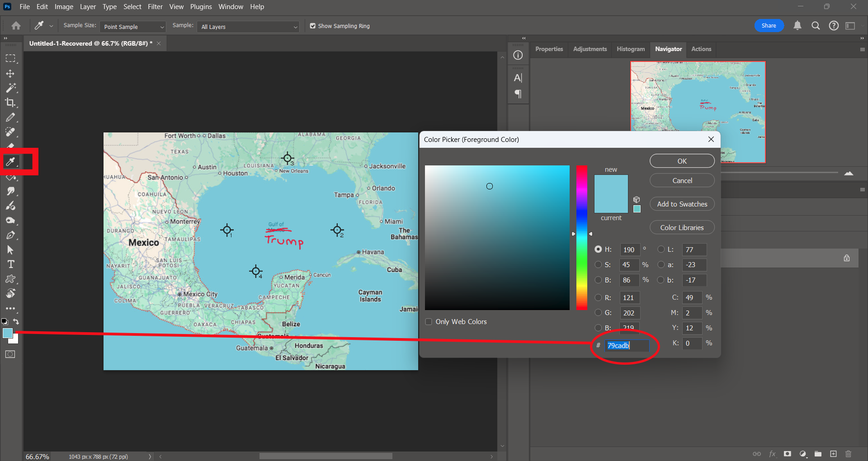Select the Move tool
Screen dimensions: 868x461
click(x=11, y=73)
